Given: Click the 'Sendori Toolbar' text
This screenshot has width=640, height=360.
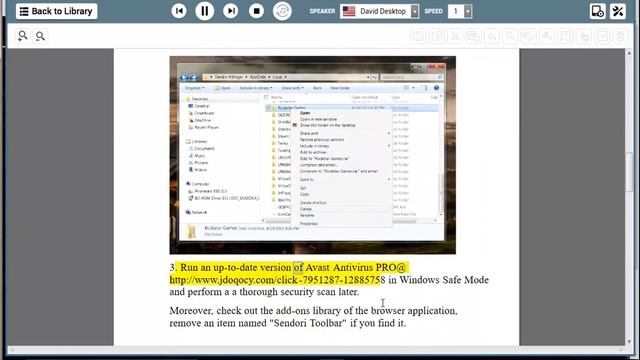Looking at the screenshot, I should pos(307,323).
